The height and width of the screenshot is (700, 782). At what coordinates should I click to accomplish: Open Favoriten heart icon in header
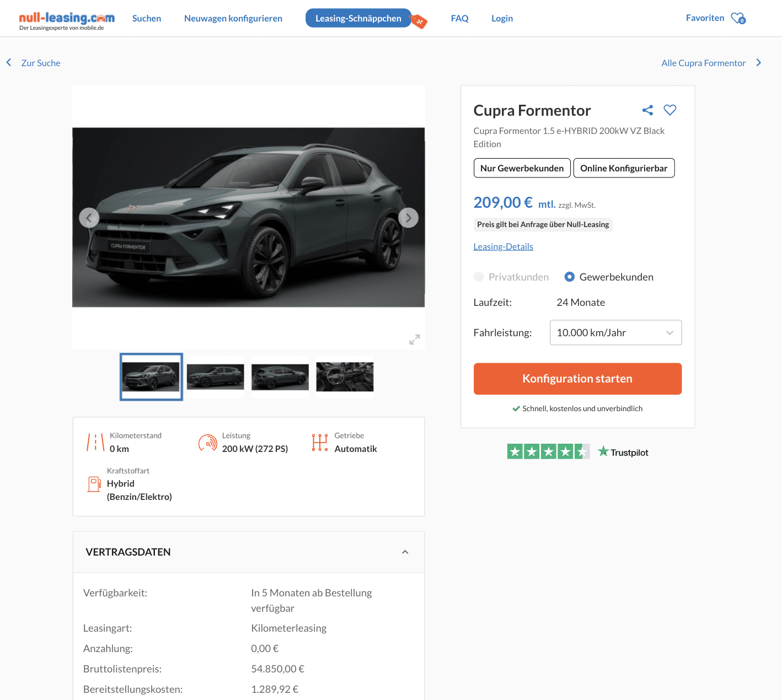(737, 18)
